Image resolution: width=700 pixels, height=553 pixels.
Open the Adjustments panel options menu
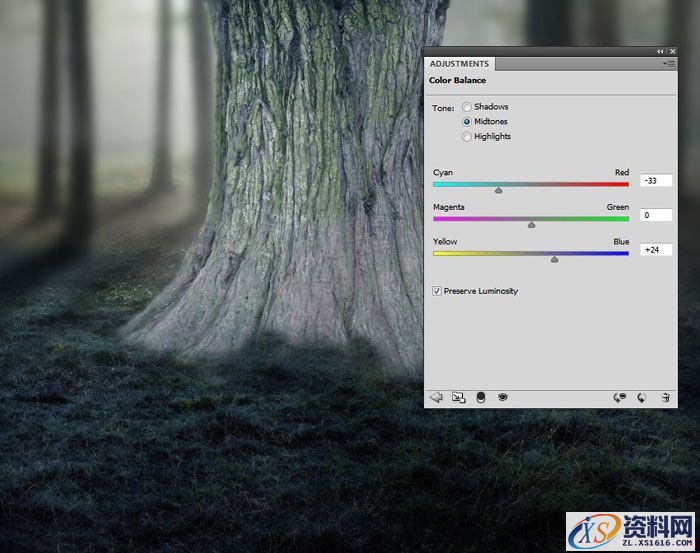[x=669, y=63]
